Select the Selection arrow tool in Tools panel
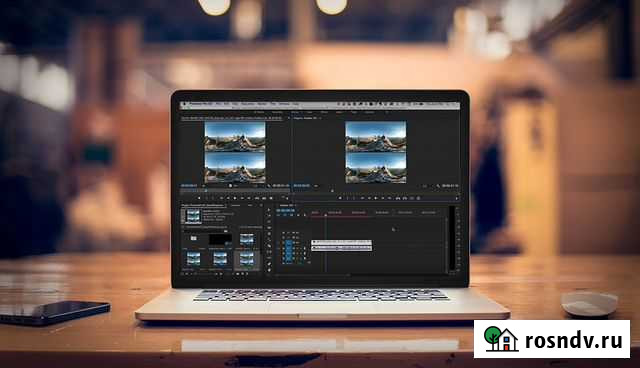Image resolution: width=640 pixels, height=368 pixels. (269, 210)
